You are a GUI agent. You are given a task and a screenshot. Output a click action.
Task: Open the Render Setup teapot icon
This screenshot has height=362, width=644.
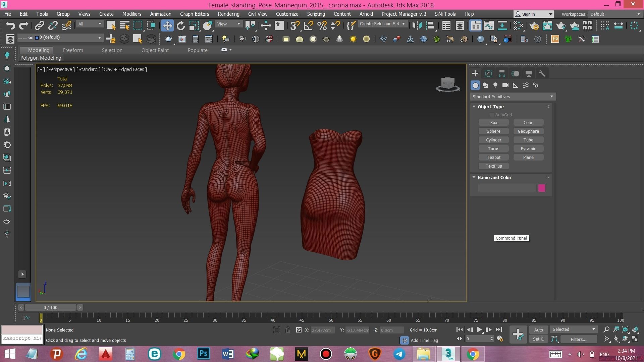point(534,25)
